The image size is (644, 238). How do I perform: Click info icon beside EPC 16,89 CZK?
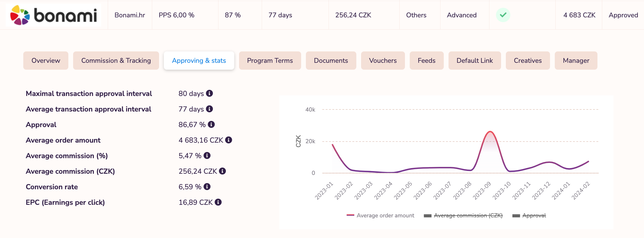click(x=218, y=202)
